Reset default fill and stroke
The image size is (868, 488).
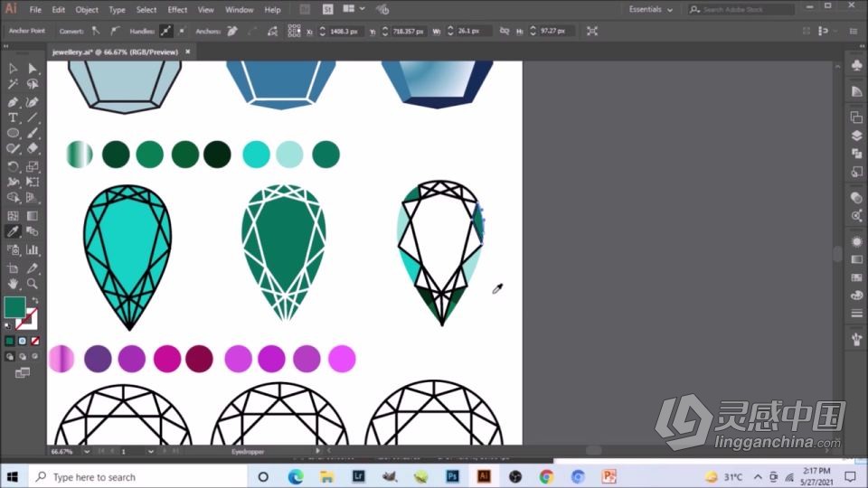(x=8, y=326)
